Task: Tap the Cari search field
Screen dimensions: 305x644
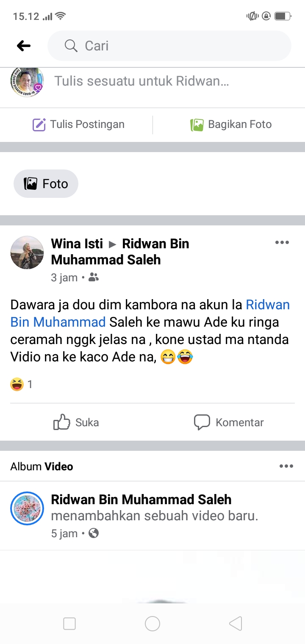Action: click(x=178, y=46)
